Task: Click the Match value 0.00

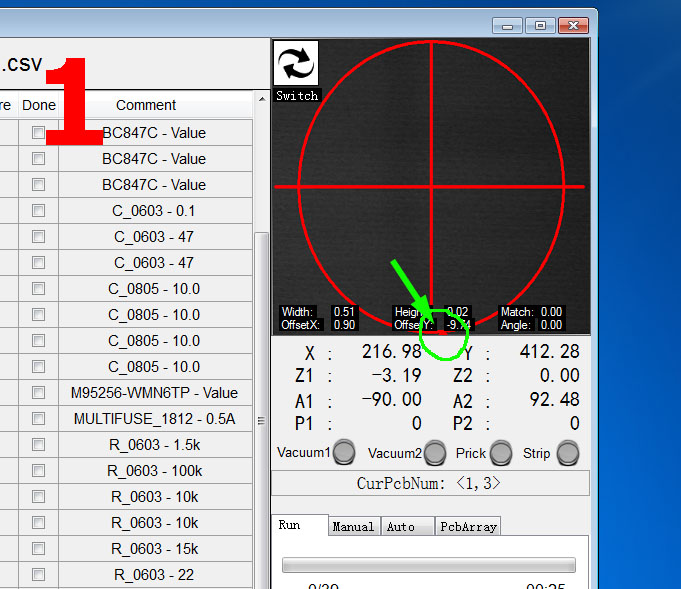Action: click(x=551, y=312)
